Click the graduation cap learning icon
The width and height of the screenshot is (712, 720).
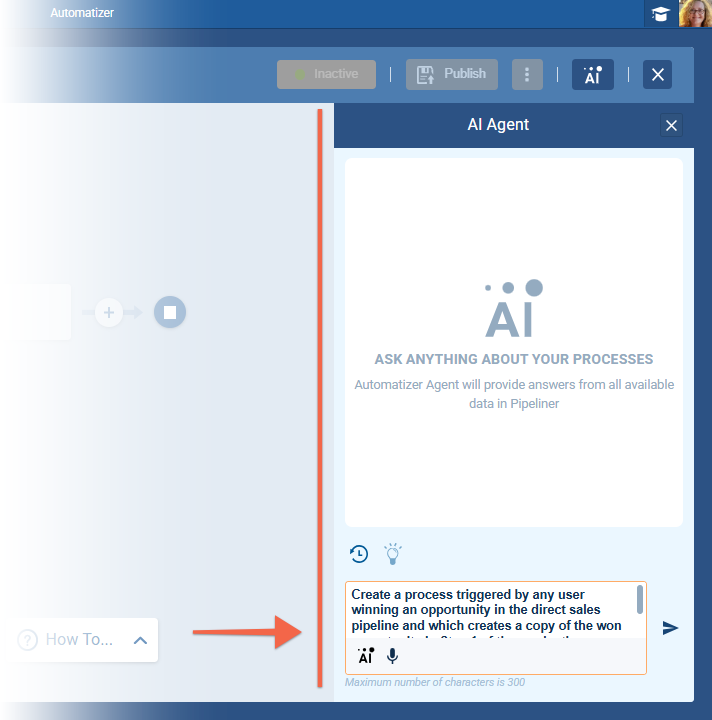660,14
